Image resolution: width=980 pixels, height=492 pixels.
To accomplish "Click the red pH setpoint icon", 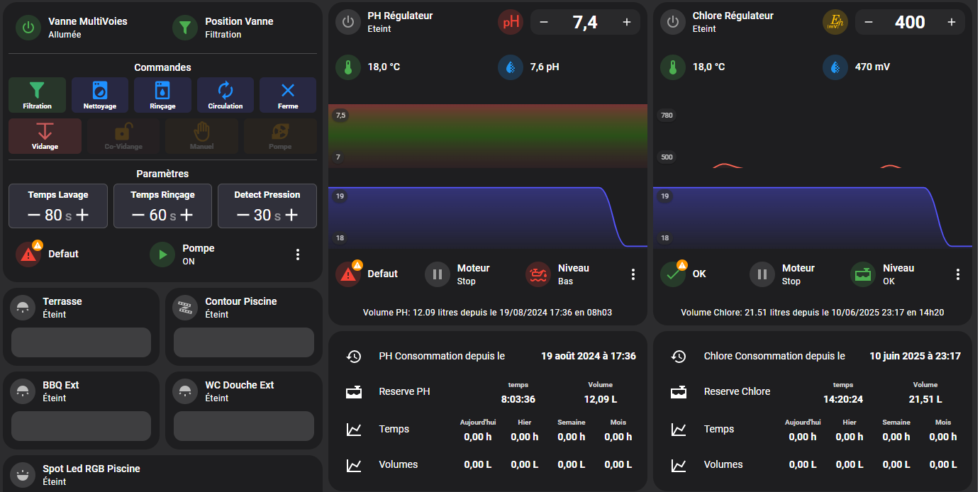I will (511, 22).
